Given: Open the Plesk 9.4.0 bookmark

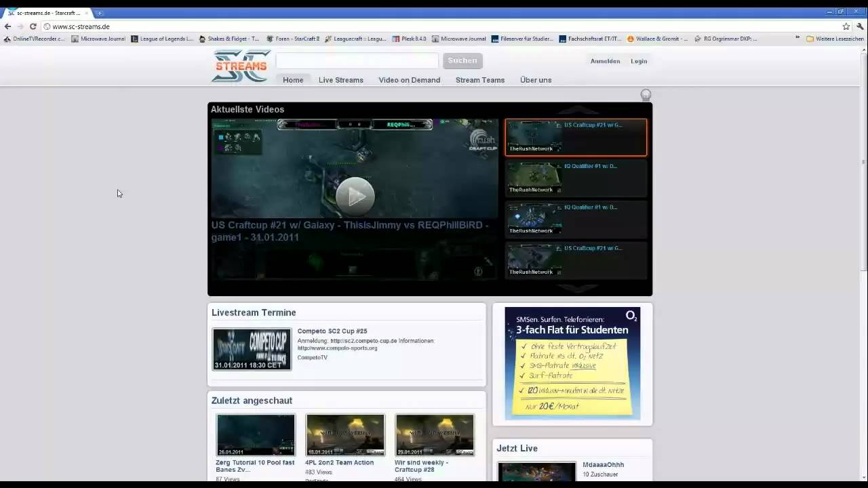Looking at the screenshot, I should tap(410, 39).
